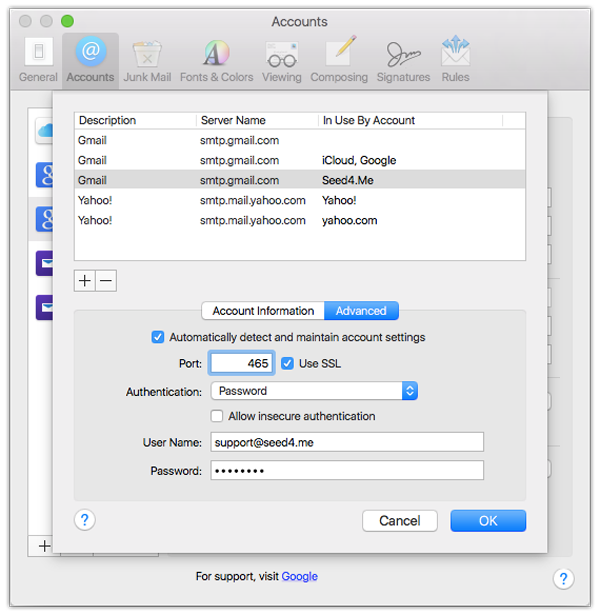Select the Gmail server with no account in use
This screenshot has width=600, height=615.
pyautogui.click(x=300, y=140)
